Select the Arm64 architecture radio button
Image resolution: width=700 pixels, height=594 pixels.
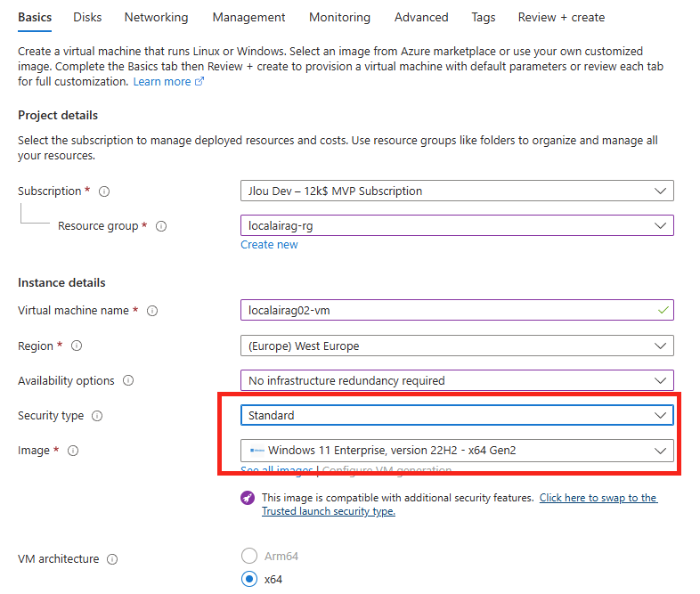249,556
